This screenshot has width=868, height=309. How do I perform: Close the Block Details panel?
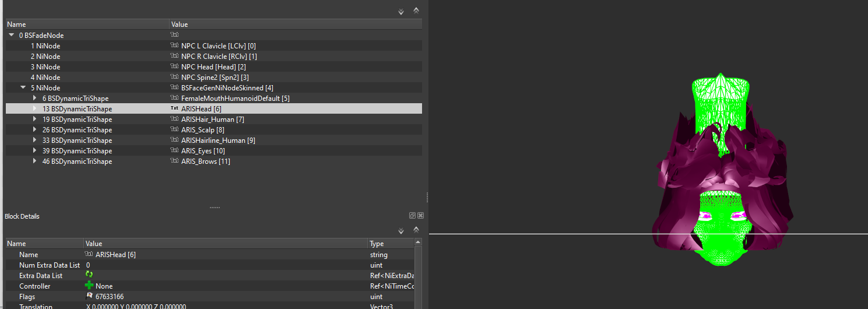tap(420, 216)
